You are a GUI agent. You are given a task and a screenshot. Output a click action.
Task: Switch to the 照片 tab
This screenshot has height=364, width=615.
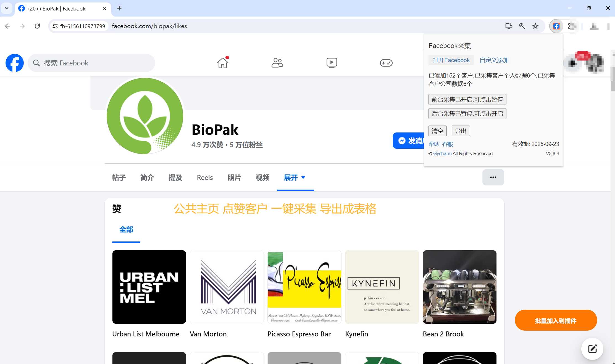[x=234, y=178]
